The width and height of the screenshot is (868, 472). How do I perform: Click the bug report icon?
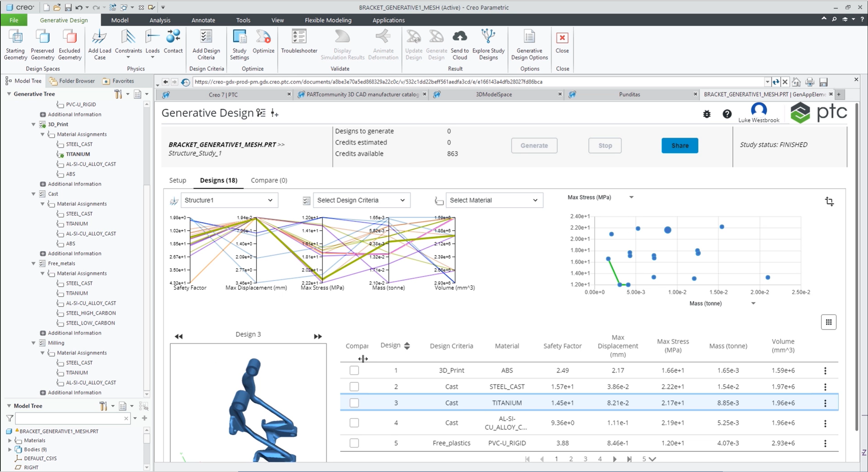click(x=707, y=114)
